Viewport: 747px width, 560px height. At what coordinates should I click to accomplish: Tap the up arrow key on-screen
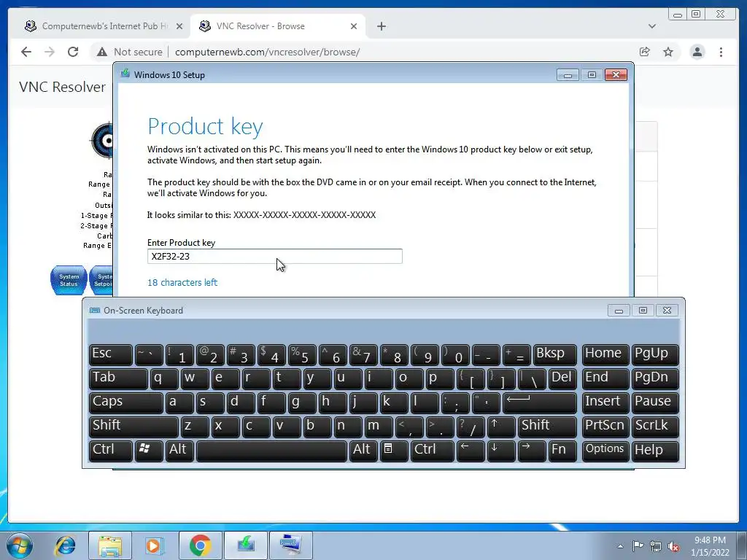(x=501, y=426)
